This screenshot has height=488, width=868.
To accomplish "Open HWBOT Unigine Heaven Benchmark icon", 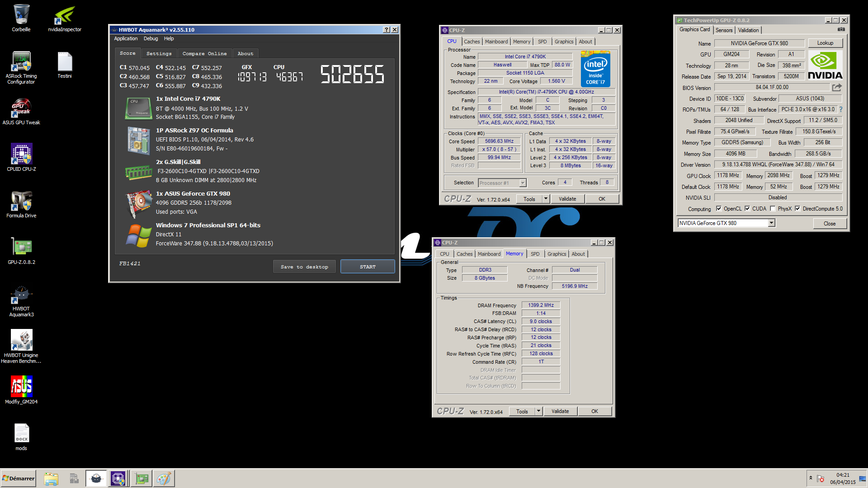I will point(21,346).
